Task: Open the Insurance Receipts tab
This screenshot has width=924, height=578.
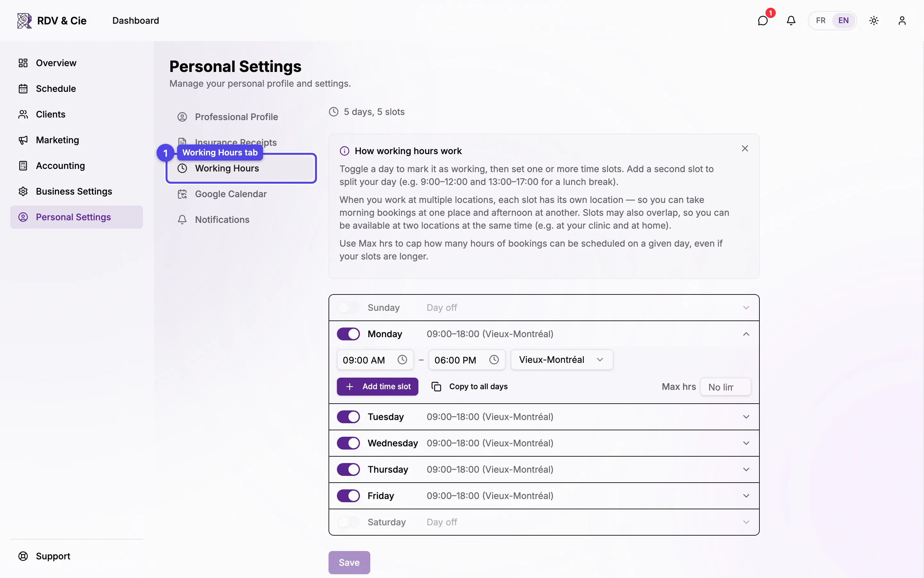Action: (x=241, y=143)
